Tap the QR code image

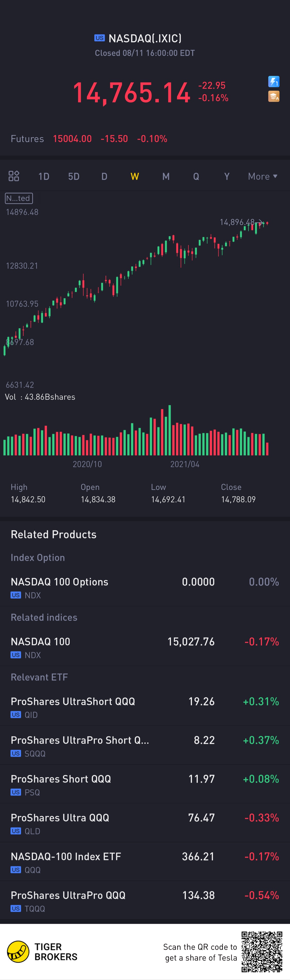tap(261, 951)
